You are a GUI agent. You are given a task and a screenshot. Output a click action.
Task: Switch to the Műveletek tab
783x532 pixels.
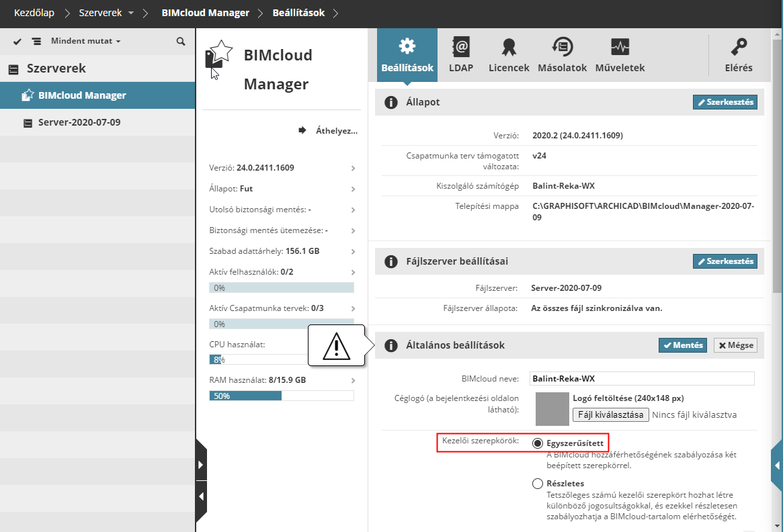coord(620,55)
